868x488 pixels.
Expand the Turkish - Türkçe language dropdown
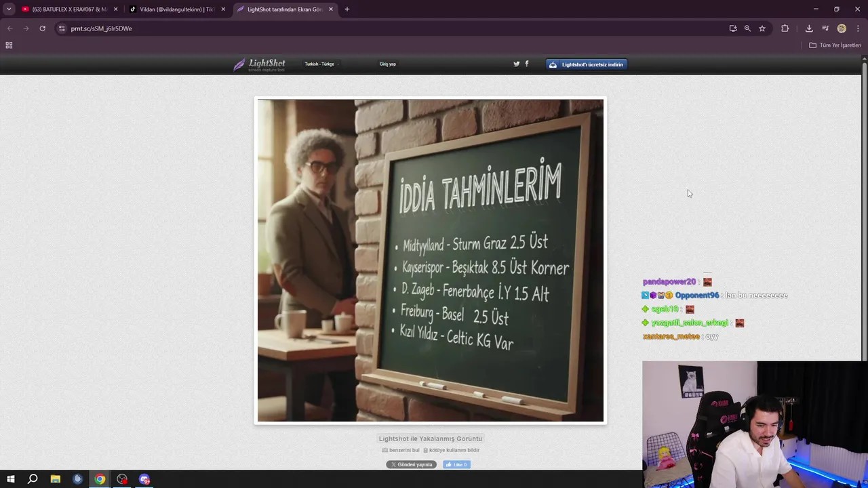click(321, 64)
